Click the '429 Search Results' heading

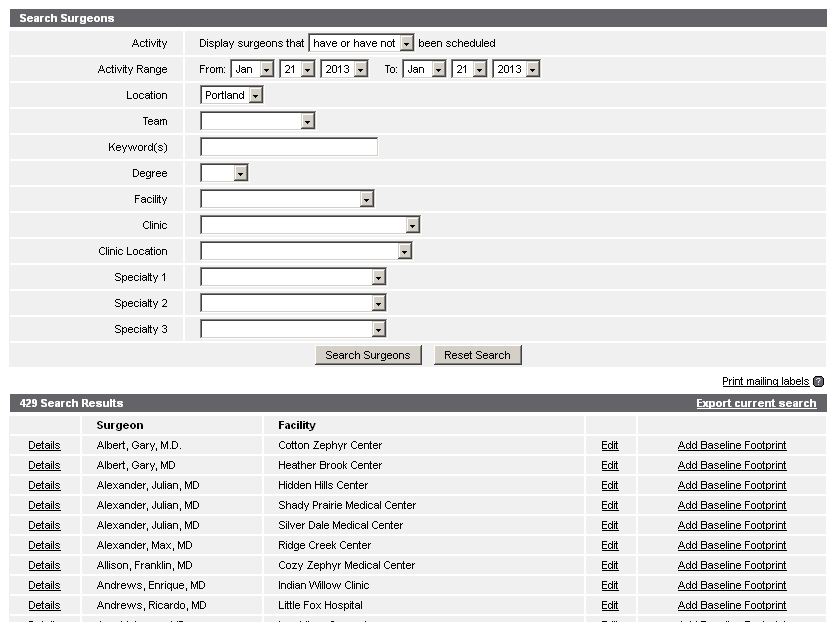pos(71,403)
